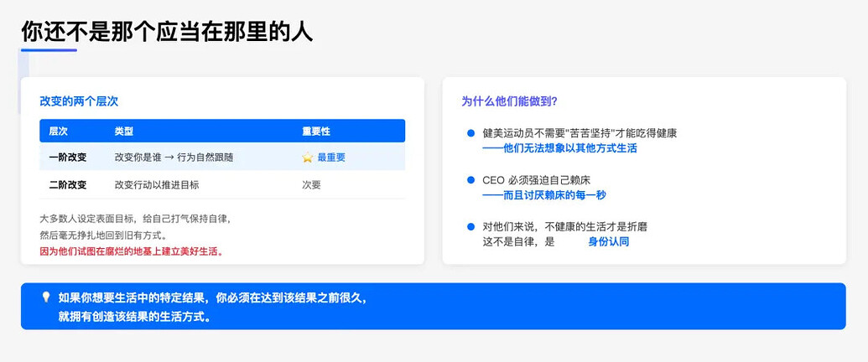This screenshot has height=362, width=868.
Task: Click the 最重要 label
Action: tap(331, 158)
